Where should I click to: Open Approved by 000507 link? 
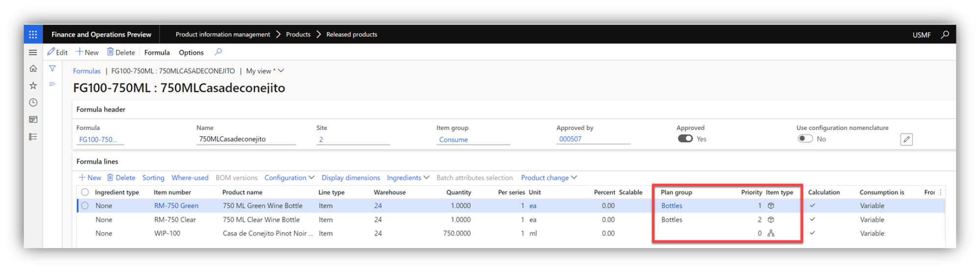(x=570, y=139)
